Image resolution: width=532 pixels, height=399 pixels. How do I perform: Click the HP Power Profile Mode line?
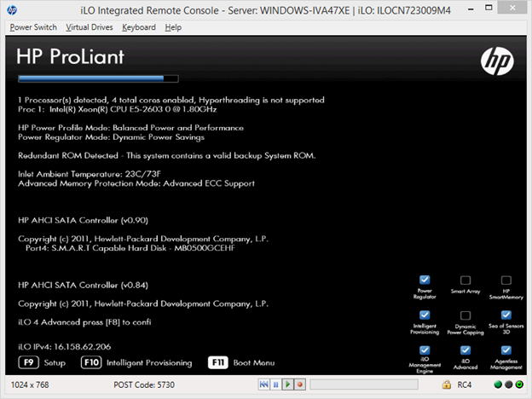pyautogui.click(x=130, y=128)
